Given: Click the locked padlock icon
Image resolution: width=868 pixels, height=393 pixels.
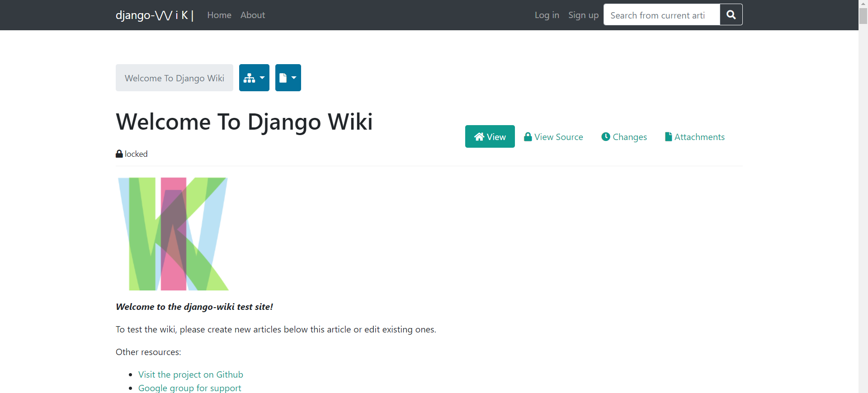Looking at the screenshot, I should [119, 154].
